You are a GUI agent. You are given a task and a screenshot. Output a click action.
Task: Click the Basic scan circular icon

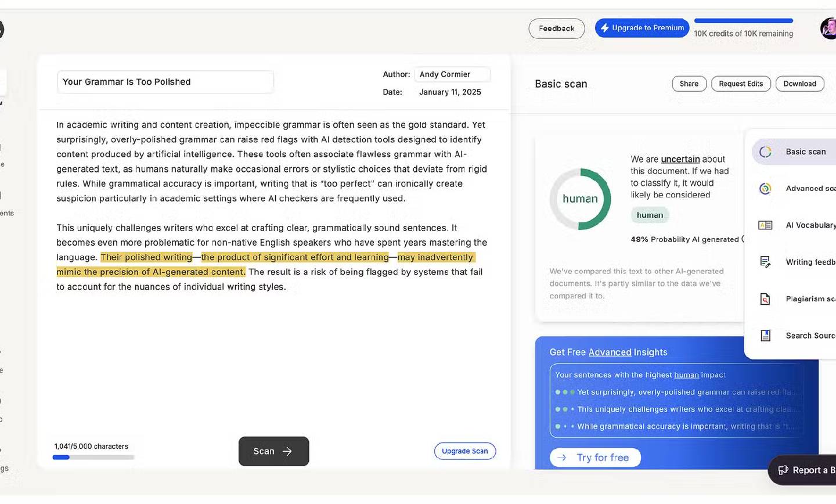click(765, 152)
